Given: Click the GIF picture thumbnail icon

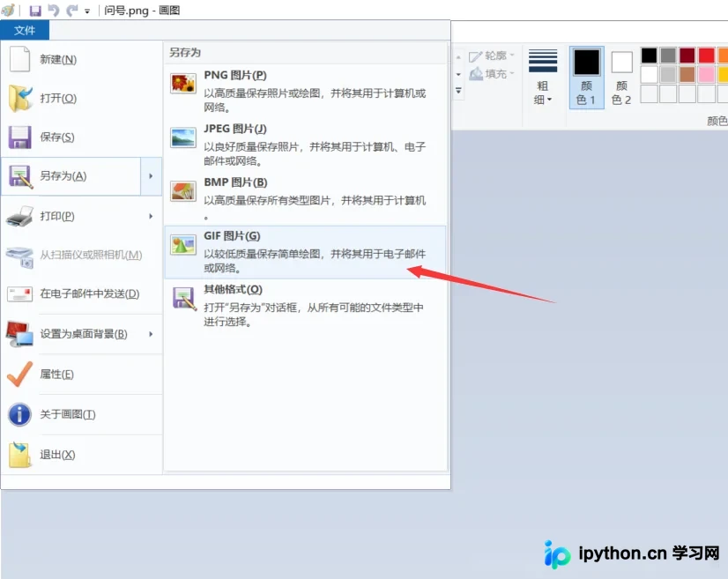Looking at the screenshot, I should (x=183, y=245).
